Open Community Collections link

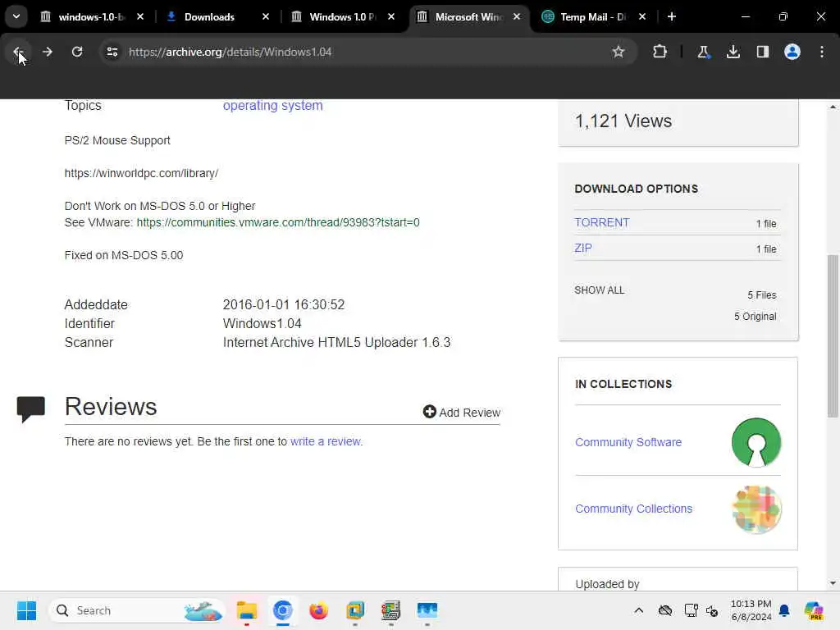(633, 509)
